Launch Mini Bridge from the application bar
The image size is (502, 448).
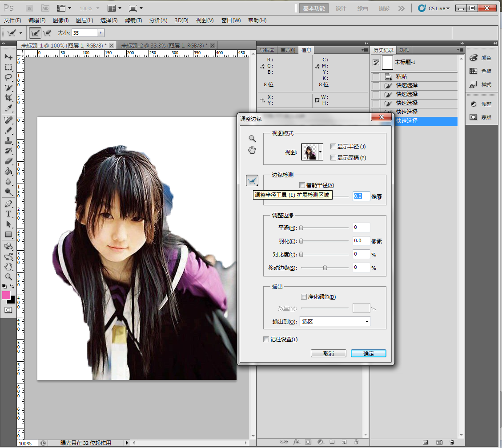(45, 8)
